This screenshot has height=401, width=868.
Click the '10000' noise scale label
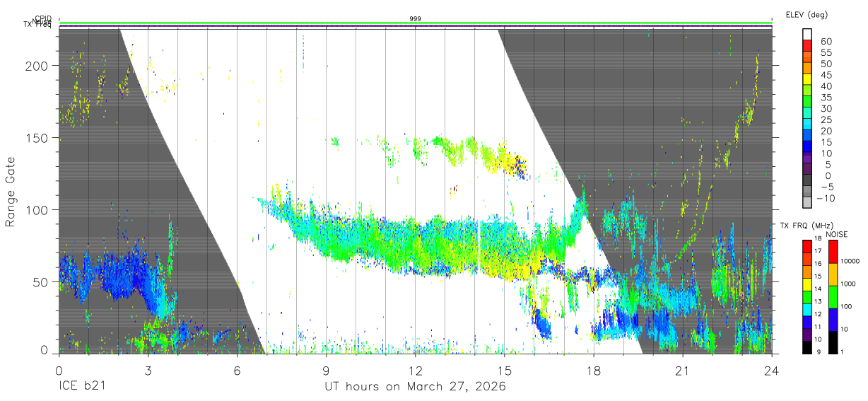point(850,261)
